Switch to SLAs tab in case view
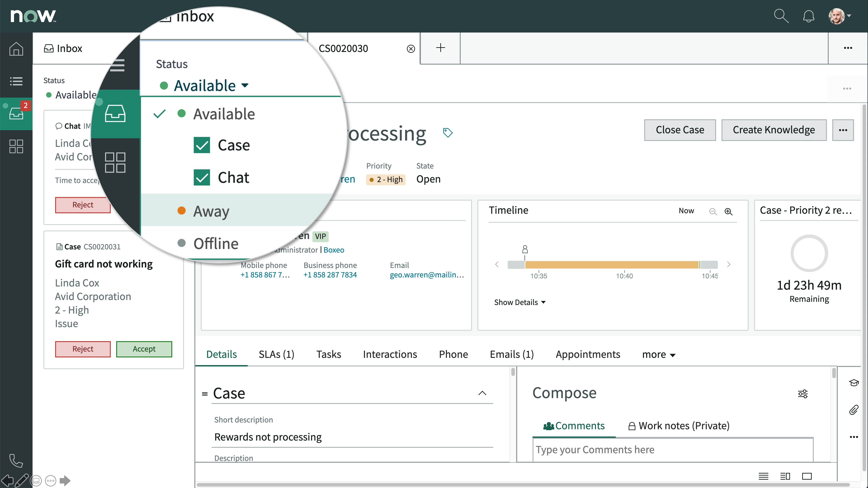Image resolution: width=868 pixels, height=488 pixels. pos(276,354)
